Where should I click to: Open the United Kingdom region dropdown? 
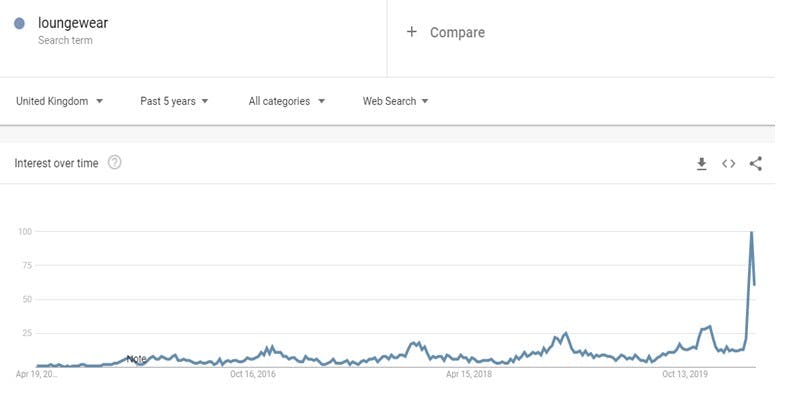pos(60,101)
